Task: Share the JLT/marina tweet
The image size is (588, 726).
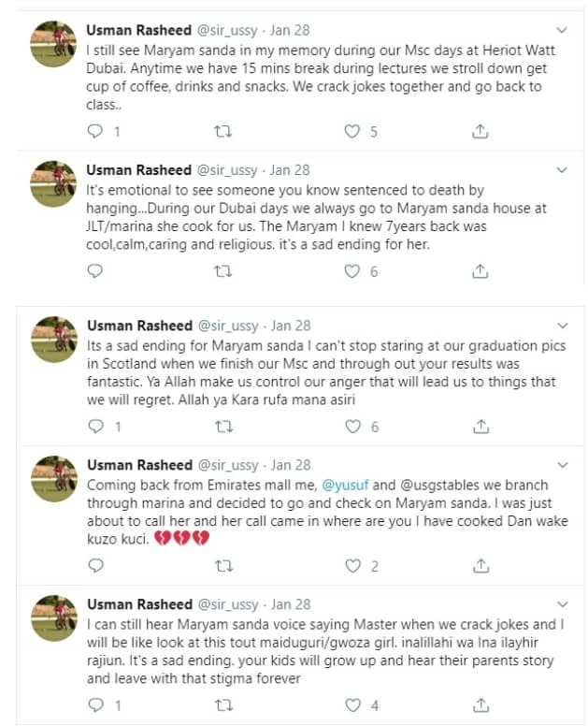Action: (x=480, y=271)
